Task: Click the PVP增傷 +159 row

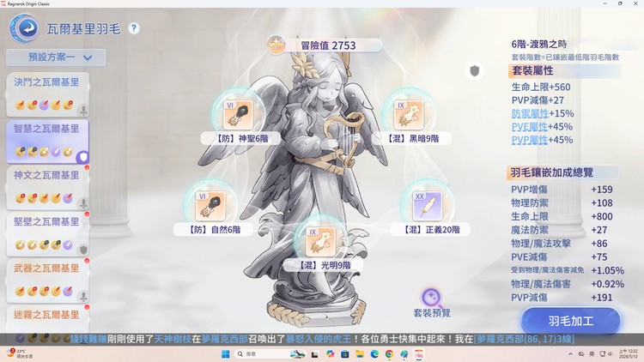Action: 562,190
